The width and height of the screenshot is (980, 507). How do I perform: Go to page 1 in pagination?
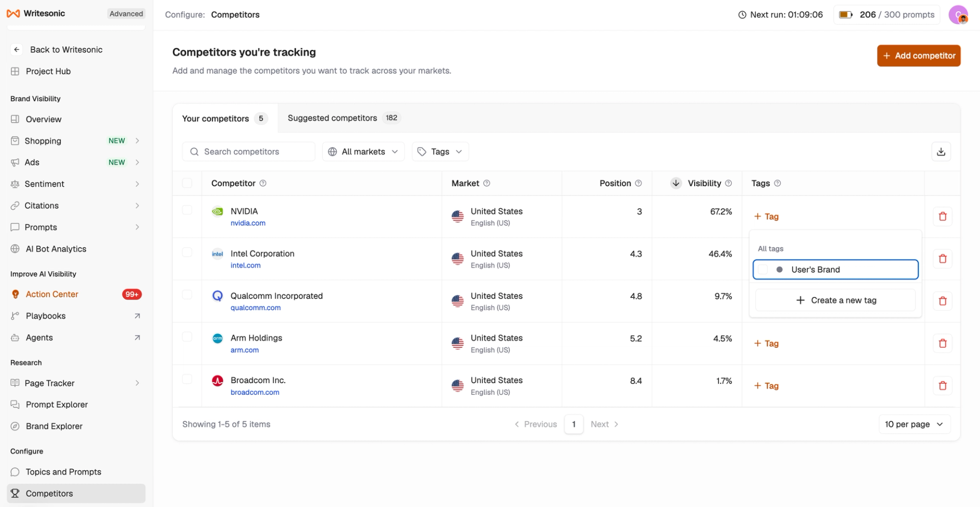[574, 424]
